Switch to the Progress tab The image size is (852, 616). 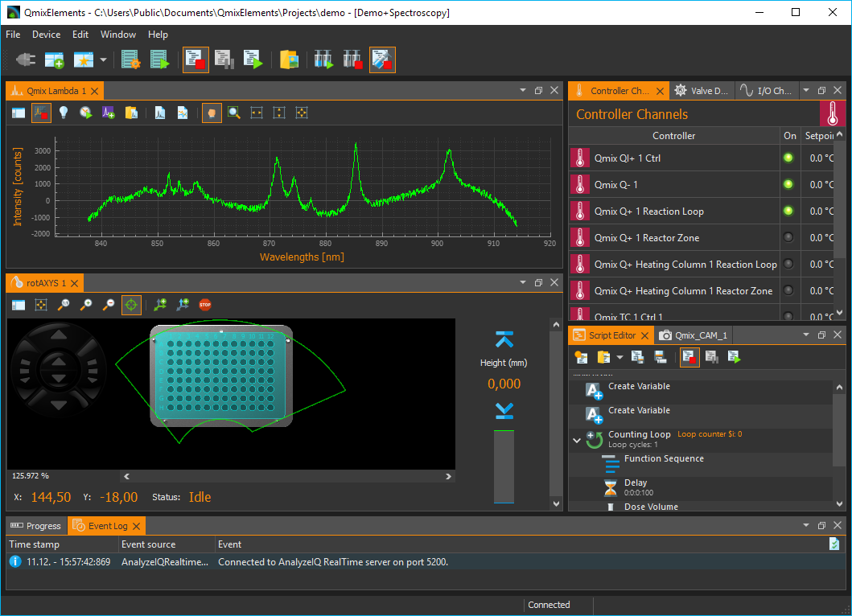[x=36, y=526]
